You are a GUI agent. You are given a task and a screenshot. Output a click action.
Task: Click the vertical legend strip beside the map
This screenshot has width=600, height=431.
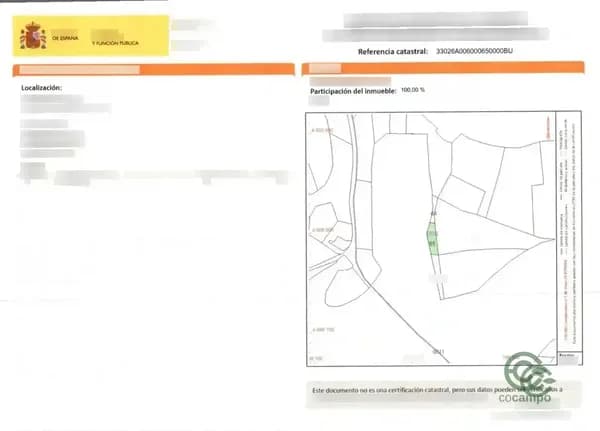(569, 232)
